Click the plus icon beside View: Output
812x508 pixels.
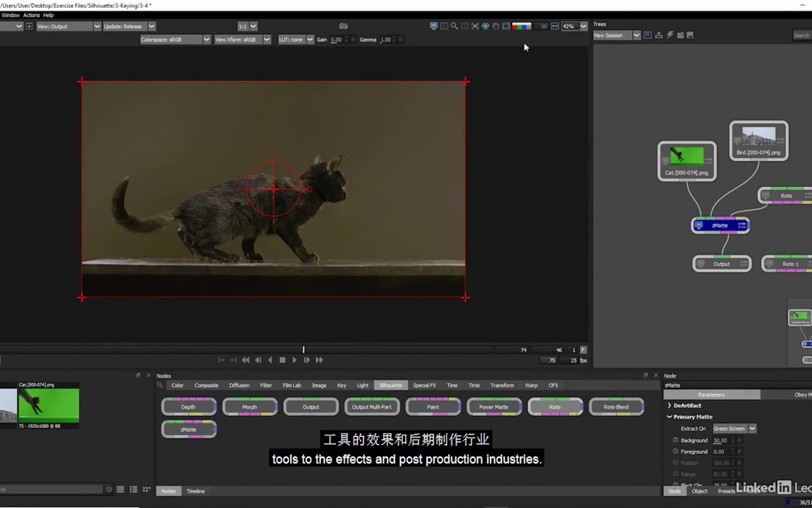click(29, 26)
